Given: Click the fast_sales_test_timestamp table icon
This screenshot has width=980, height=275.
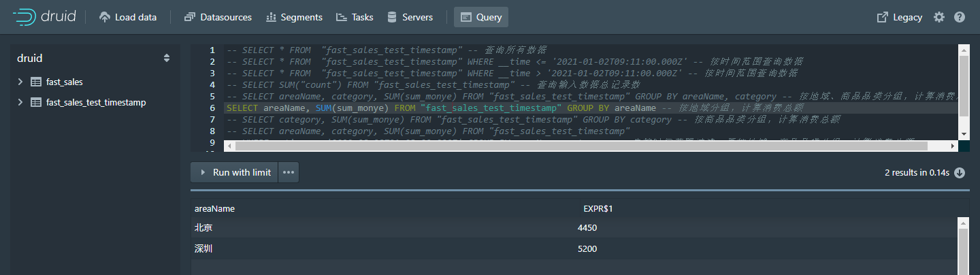Looking at the screenshot, I should pyautogui.click(x=36, y=102).
